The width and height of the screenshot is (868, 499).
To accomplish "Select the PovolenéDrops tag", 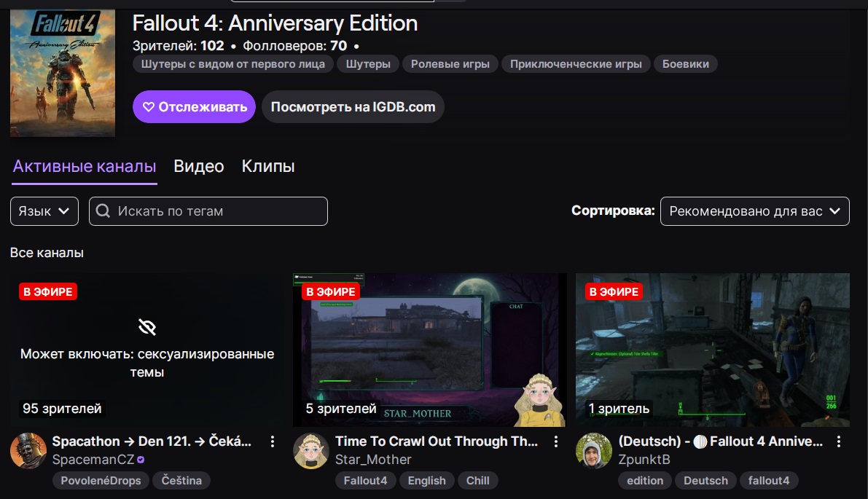I will 101,481.
